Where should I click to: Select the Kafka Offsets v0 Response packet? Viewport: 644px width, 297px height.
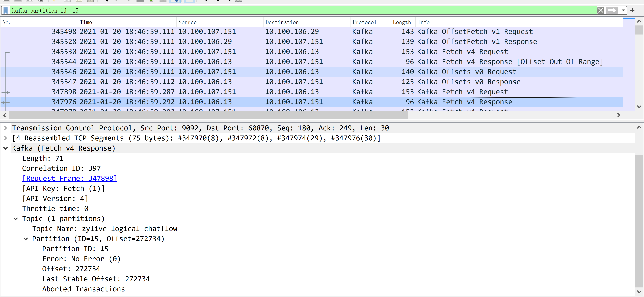pyautogui.click(x=300, y=82)
